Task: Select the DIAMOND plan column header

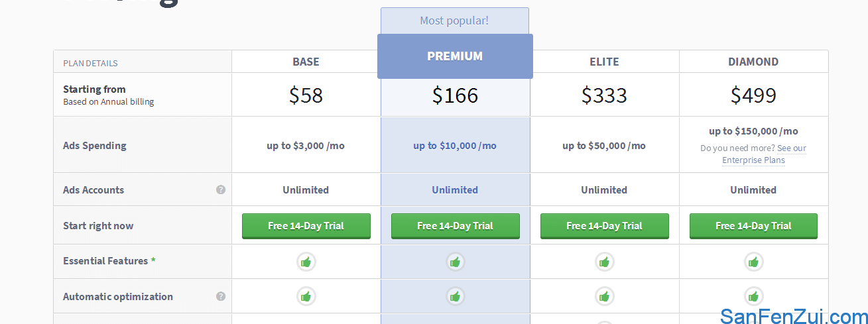Action: (753, 62)
